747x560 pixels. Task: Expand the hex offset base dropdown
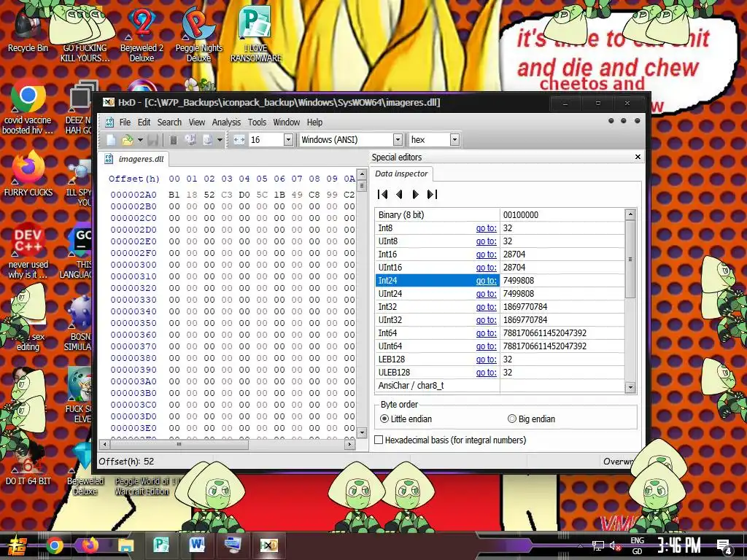click(x=455, y=139)
